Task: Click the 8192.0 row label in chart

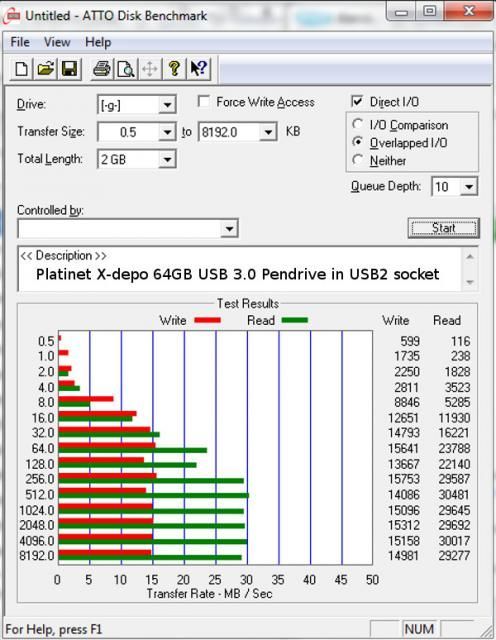Action: tap(37, 555)
